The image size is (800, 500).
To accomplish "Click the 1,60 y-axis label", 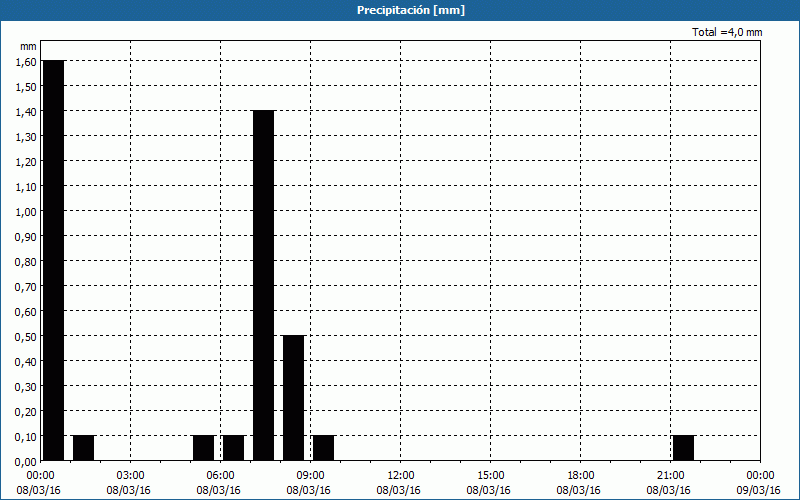I will pyautogui.click(x=26, y=61).
